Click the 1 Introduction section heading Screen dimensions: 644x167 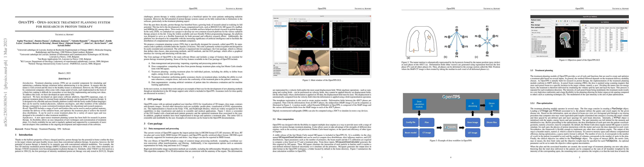click(24, 135)
